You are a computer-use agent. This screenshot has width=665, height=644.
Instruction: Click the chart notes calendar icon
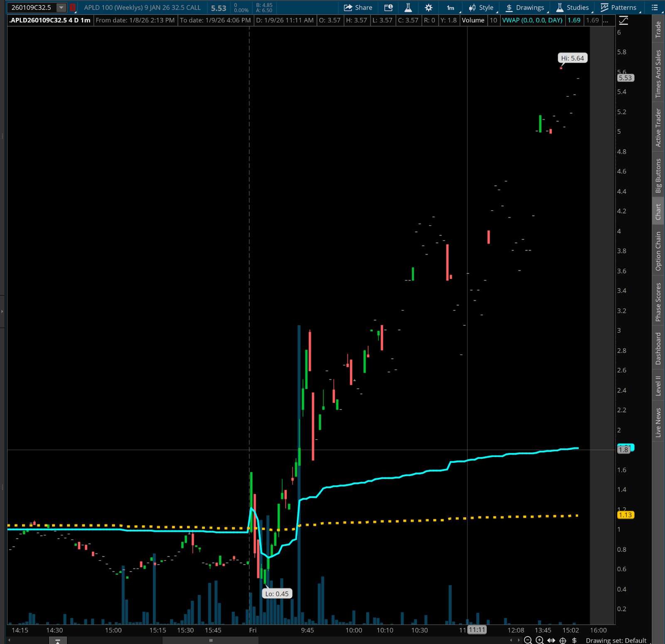click(388, 7)
